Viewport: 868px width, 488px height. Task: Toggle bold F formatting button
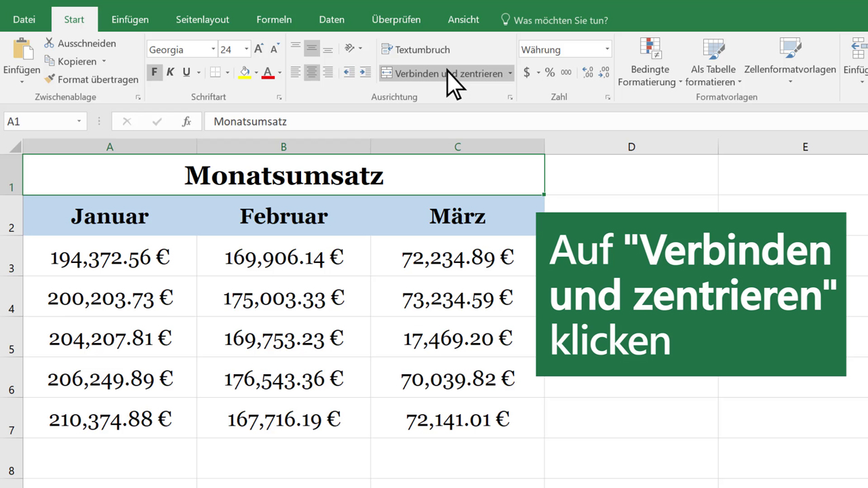155,72
